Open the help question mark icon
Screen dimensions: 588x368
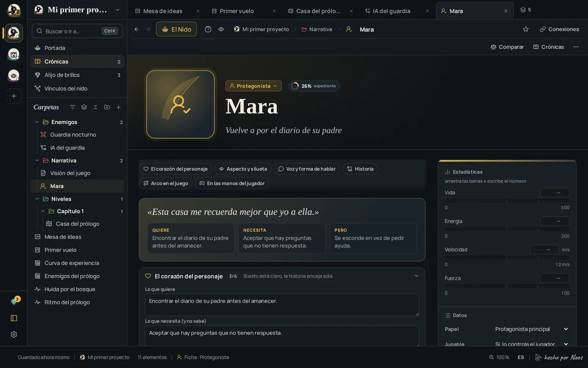(208, 29)
